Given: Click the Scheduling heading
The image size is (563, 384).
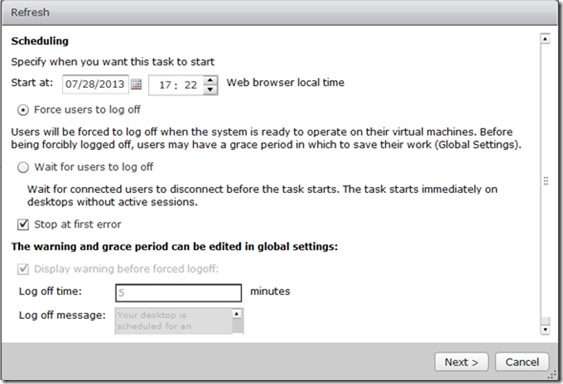Looking at the screenshot, I should tap(40, 41).
